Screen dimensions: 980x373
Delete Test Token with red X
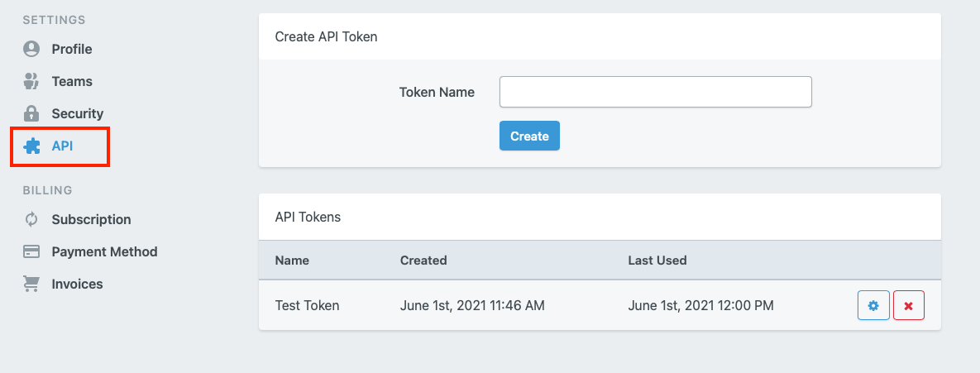909,305
